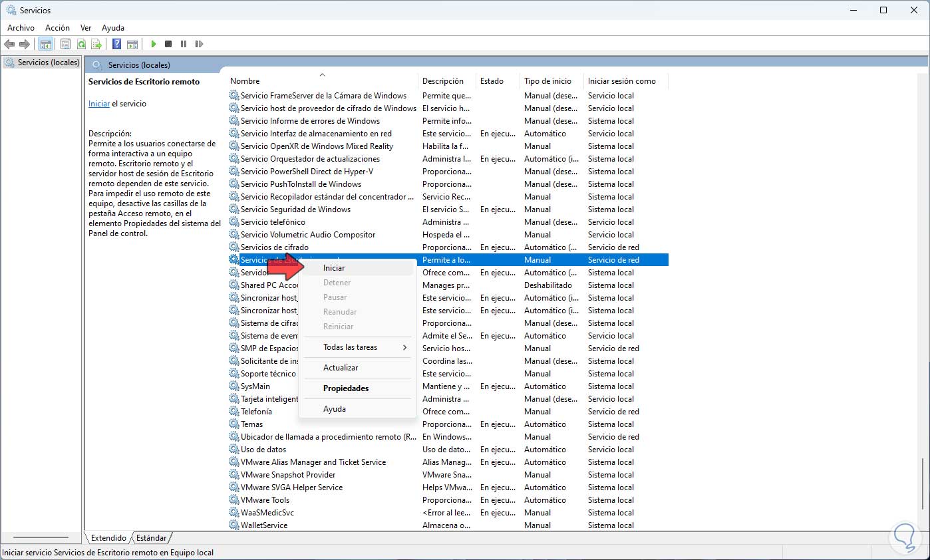930x560 pixels.
Task: Pause the service with the toolbar pause icon
Action: point(184,44)
